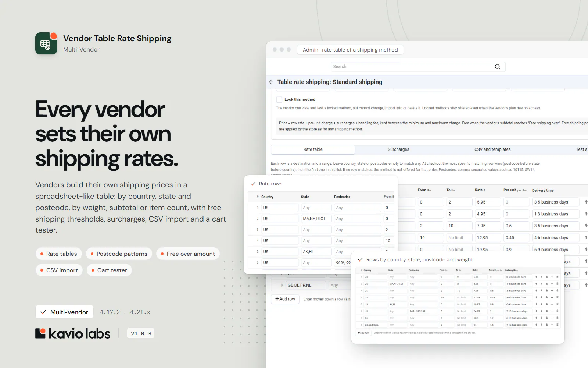Click the small Add row button in the bottom card
This screenshot has height=368, width=588.
[363, 333]
